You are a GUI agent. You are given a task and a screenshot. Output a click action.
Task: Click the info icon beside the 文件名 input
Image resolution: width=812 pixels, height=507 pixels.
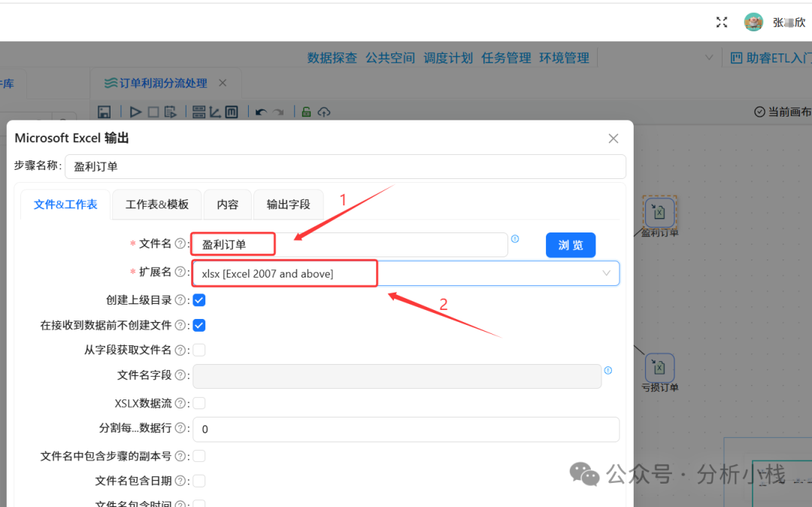coord(515,238)
